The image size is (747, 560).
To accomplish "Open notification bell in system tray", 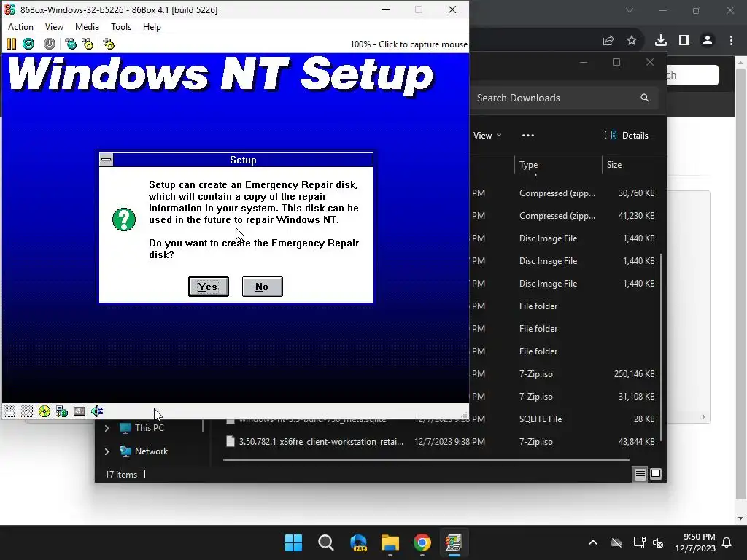I will 727,542.
